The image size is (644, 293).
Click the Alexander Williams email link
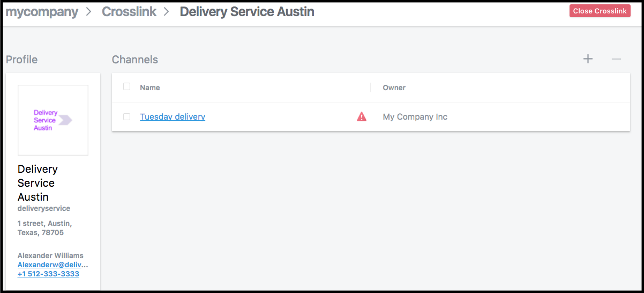[53, 265]
